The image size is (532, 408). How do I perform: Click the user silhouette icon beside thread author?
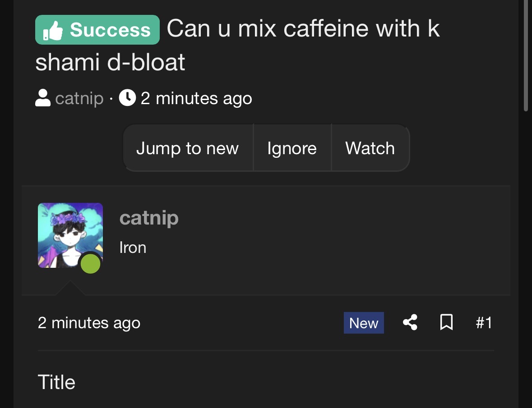(x=43, y=98)
